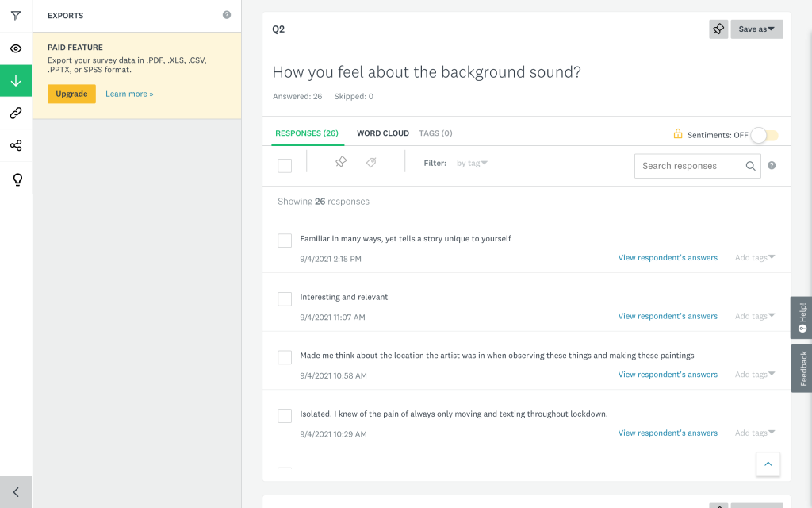Click the share nodes icon in sidebar
The height and width of the screenshot is (508, 812).
pos(16,146)
